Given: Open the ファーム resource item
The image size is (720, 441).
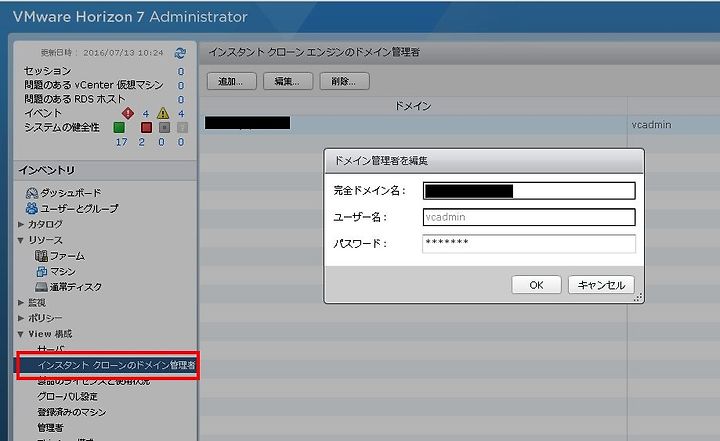Looking at the screenshot, I should click(x=67, y=256).
